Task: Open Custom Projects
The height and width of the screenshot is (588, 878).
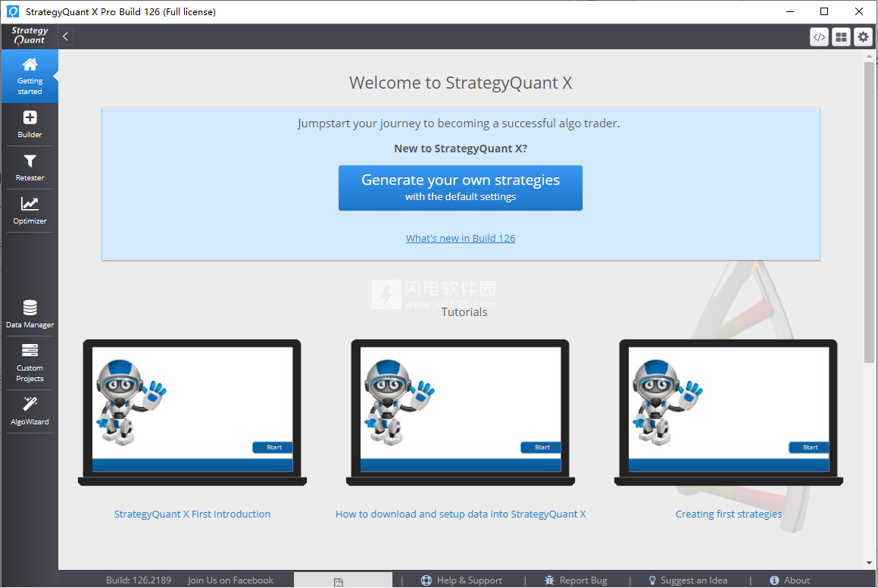Action: (x=30, y=363)
